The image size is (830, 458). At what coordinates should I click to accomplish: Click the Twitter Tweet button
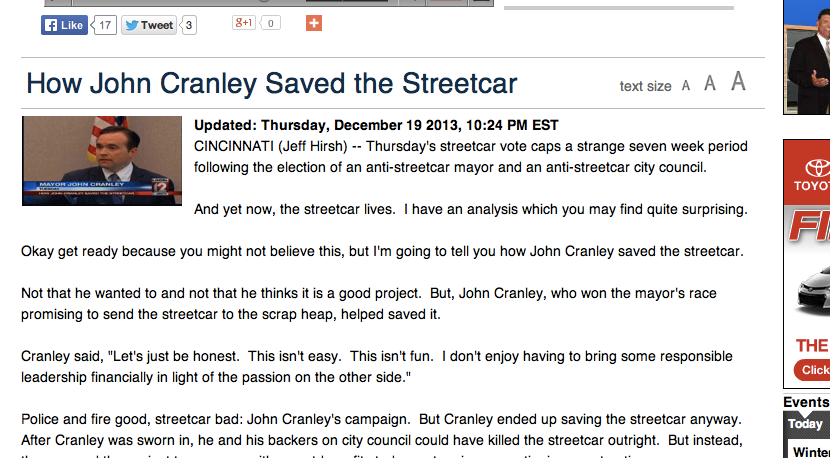click(149, 25)
